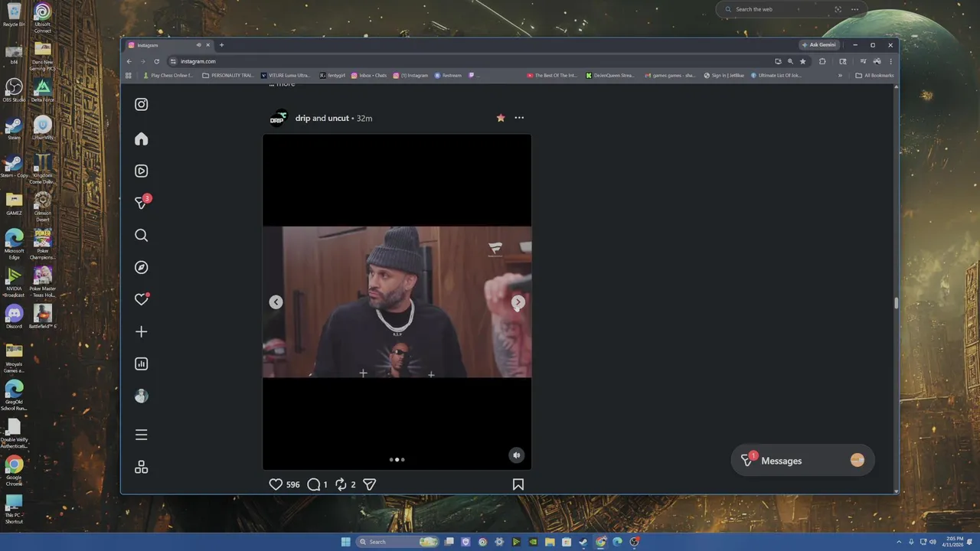The image size is (980, 551).
Task: Show hidden system tray icons
Action: 900,542
